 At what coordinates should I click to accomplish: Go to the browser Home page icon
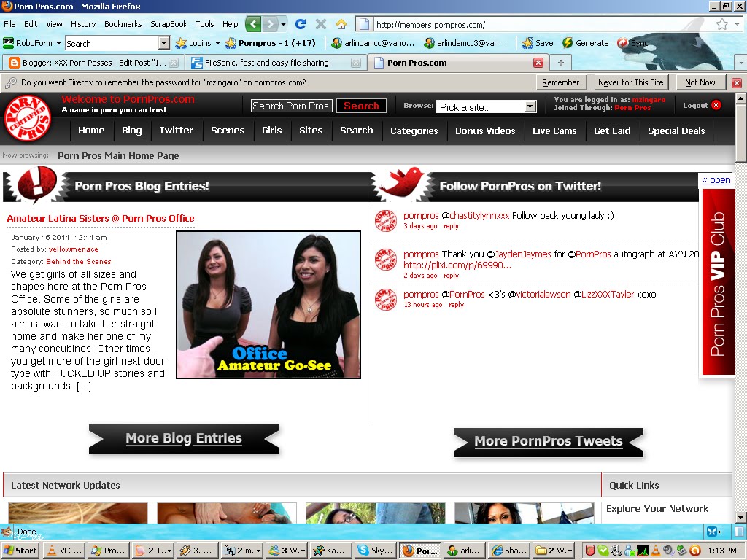pyautogui.click(x=341, y=24)
